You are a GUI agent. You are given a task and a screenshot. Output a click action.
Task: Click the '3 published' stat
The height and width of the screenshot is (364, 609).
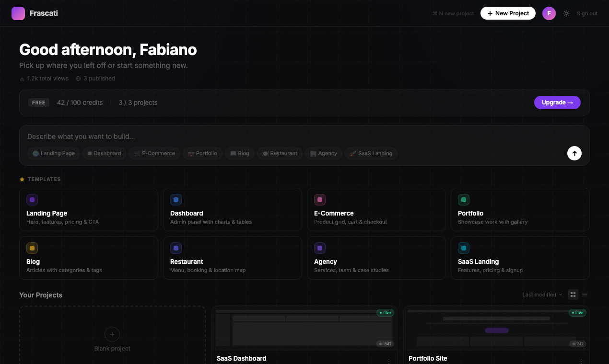[95, 79]
